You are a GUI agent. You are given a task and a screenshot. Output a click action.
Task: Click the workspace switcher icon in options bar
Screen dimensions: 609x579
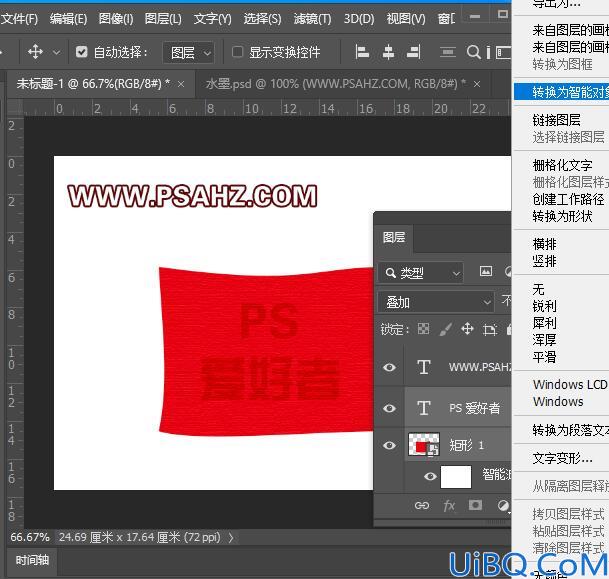503,52
